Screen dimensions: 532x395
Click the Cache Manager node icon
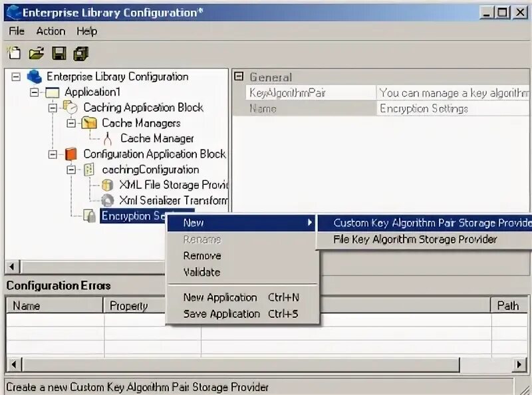pos(108,138)
